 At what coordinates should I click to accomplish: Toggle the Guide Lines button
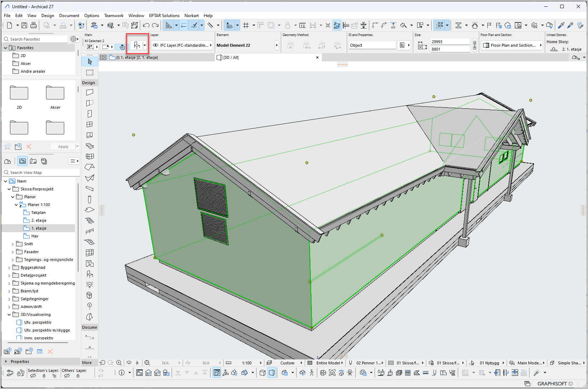coord(168,25)
